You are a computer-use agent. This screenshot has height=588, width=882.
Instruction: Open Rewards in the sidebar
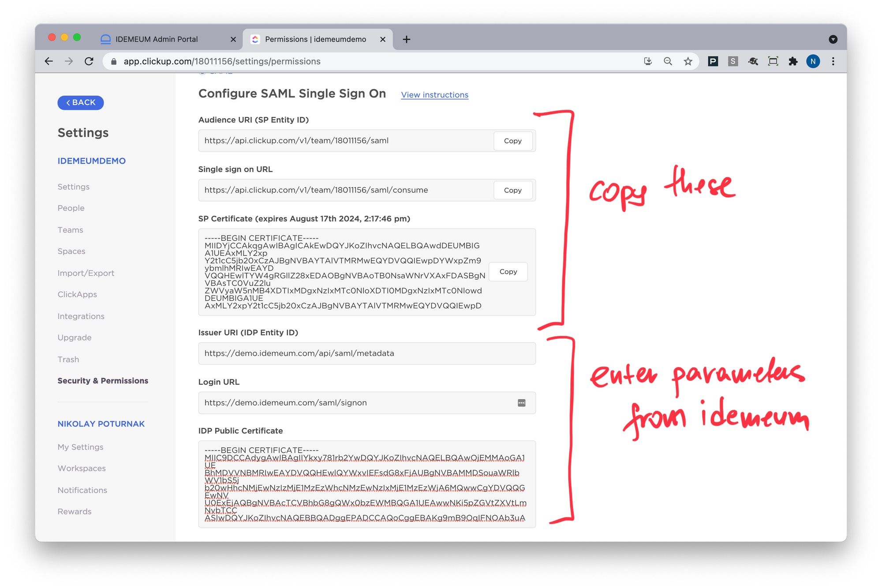click(75, 511)
